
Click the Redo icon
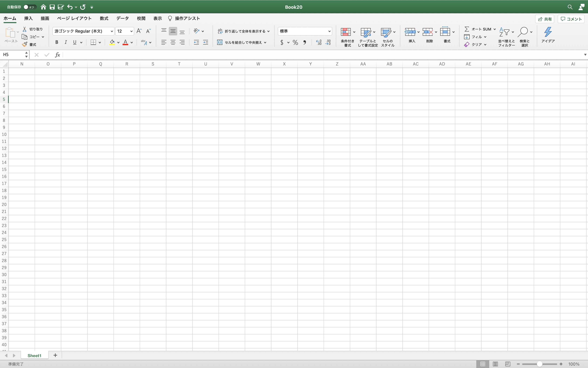point(83,7)
